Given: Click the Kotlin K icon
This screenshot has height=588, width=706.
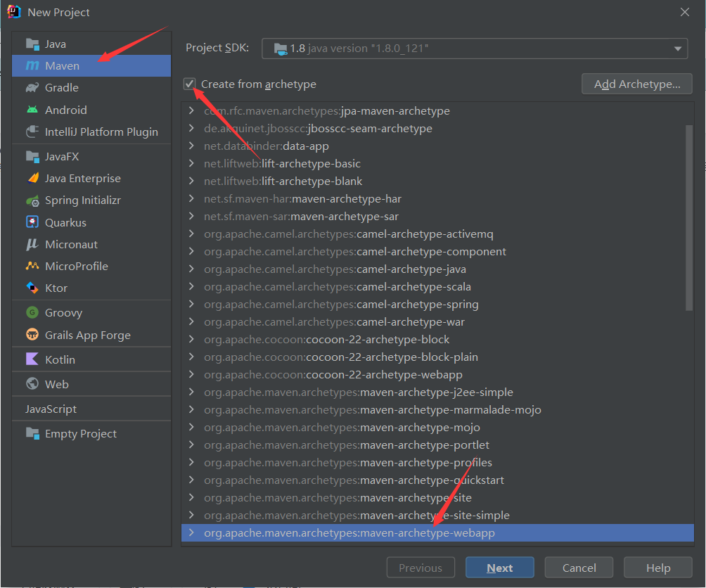Looking at the screenshot, I should (32, 359).
